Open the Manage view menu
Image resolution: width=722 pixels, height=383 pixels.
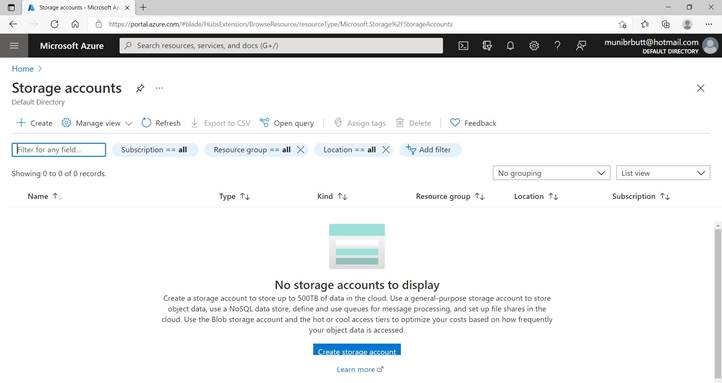coord(97,123)
